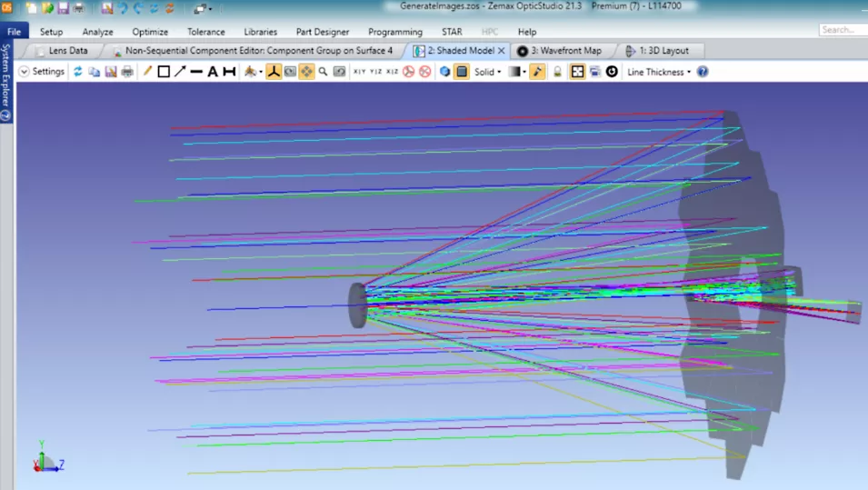Viewport: 868px width, 490px height.
Task: Select the arrow drawing tool
Action: [180, 72]
